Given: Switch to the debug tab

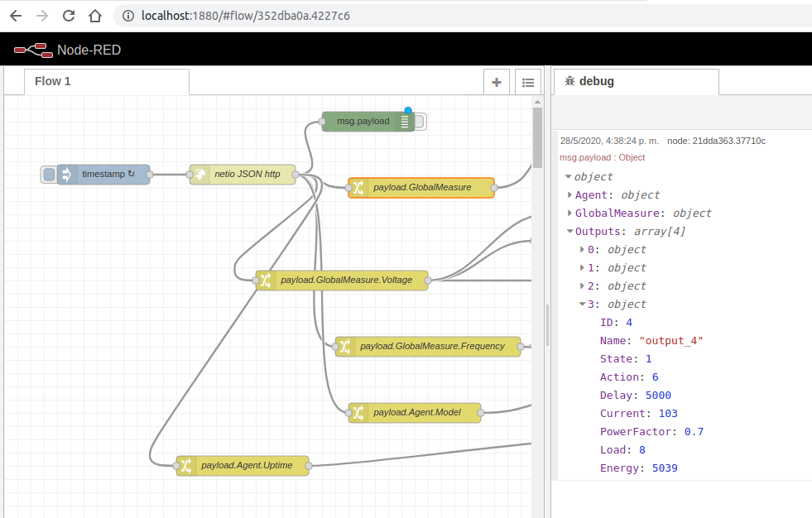Looking at the screenshot, I should point(596,81).
